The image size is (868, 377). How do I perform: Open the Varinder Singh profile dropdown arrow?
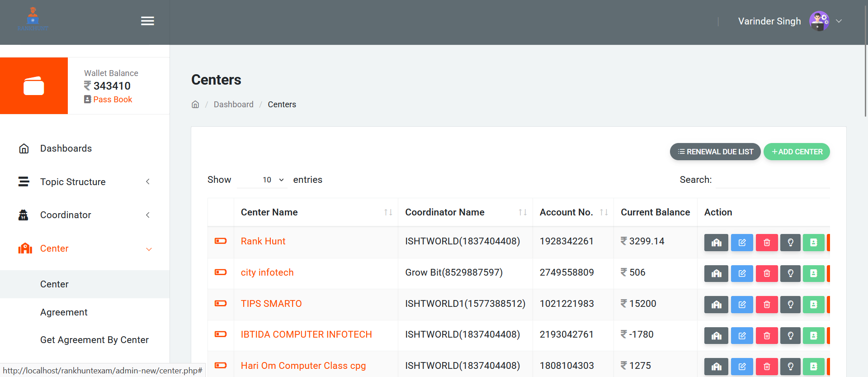point(839,21)
